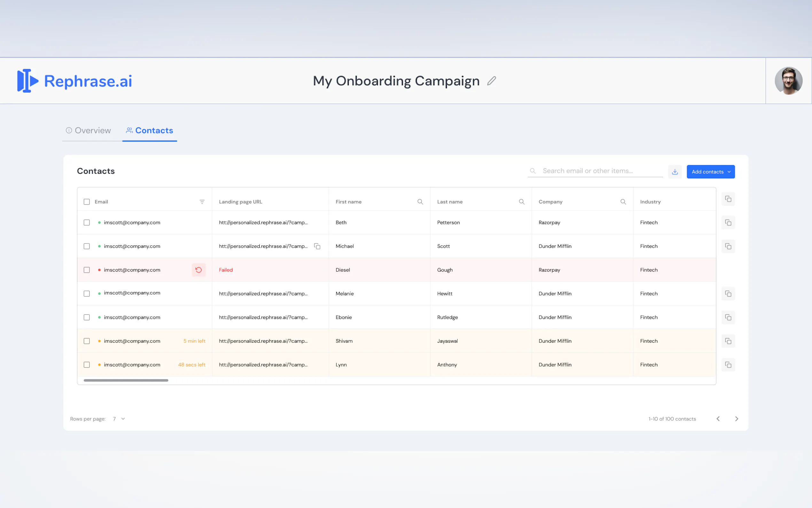Click First name column search icon

420,202
